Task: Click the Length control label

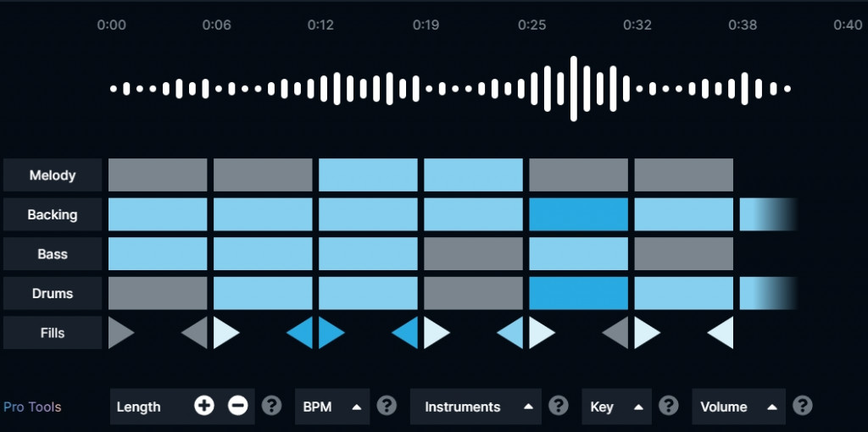Action: (138, 407)
